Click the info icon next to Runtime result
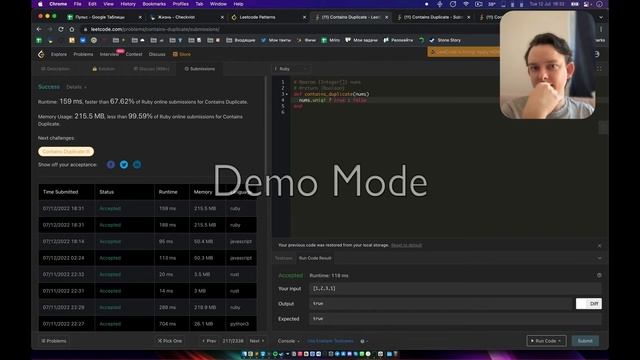The width and height of the screenshot is (640, 360). pos(599,276)
